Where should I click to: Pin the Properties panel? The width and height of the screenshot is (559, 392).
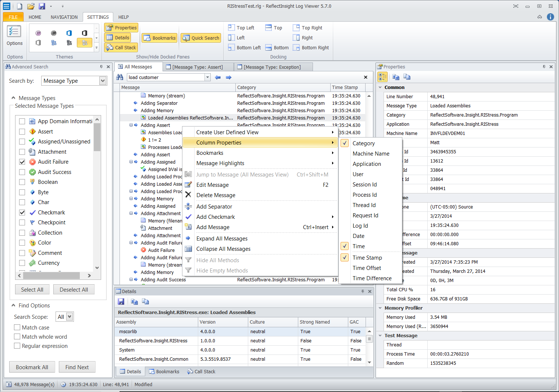pos(544,67)
